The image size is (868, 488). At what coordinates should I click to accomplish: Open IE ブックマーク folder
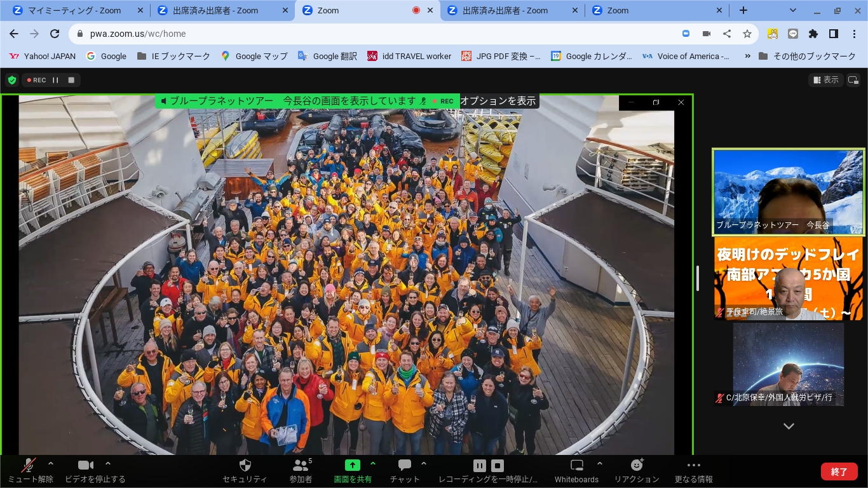point(173,56)
